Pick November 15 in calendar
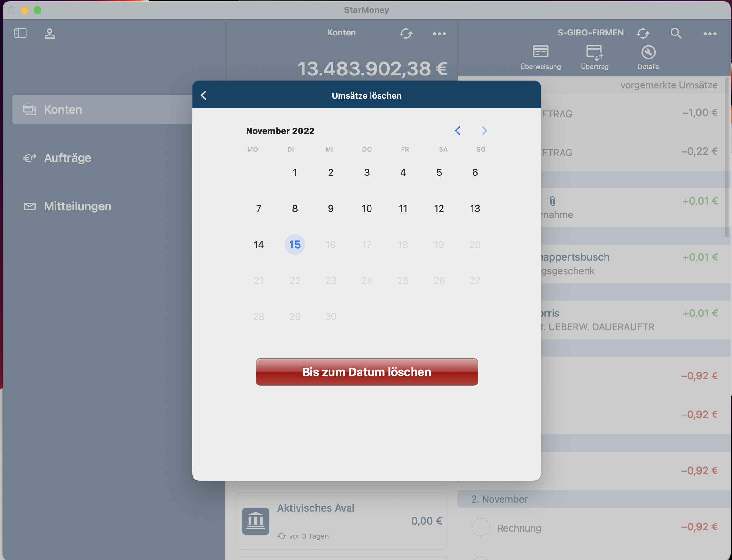The image size is (732, 560). pyautogui.click(x=294, y=244)
